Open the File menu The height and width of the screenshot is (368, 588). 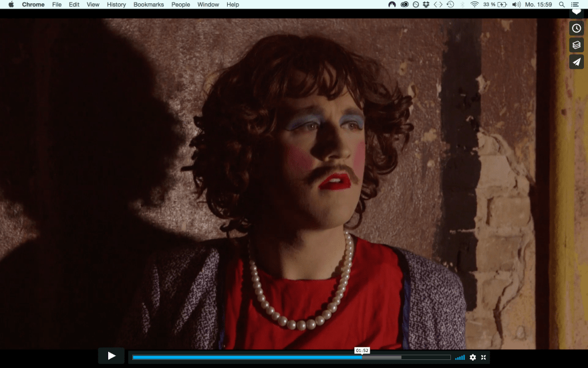(57, 5)
